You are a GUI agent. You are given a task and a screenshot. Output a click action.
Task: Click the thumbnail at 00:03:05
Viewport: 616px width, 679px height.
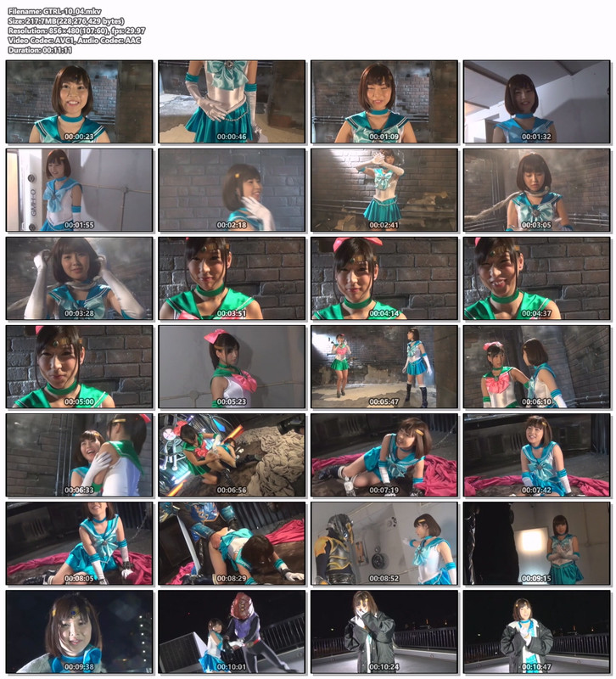pyautogui.click(x=536, y=190)
